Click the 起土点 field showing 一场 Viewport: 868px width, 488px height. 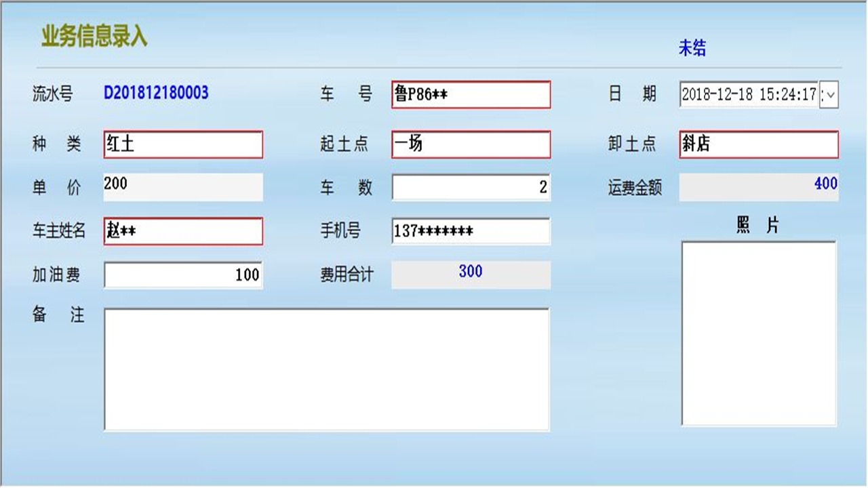tap(470, 144)
